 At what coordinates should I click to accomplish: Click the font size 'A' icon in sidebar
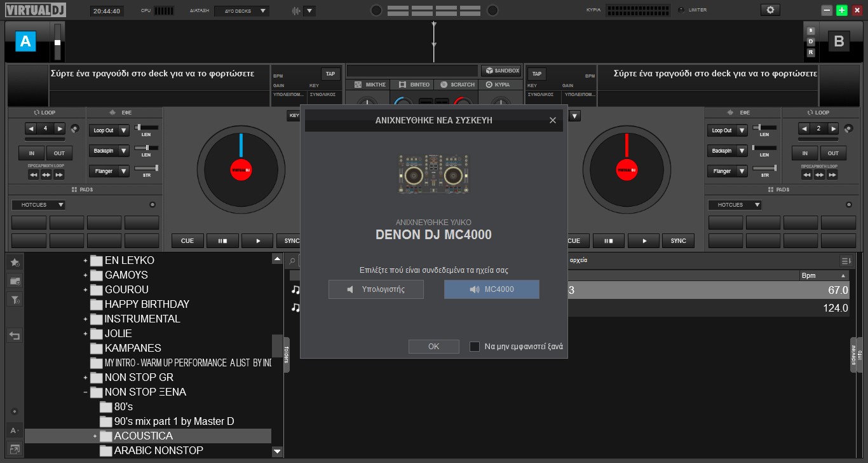click(x=15, y=431)
